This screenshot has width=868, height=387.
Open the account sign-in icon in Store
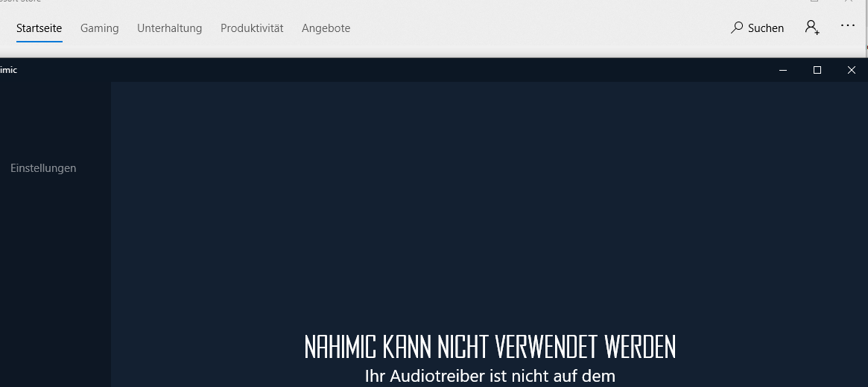point(812,27)
